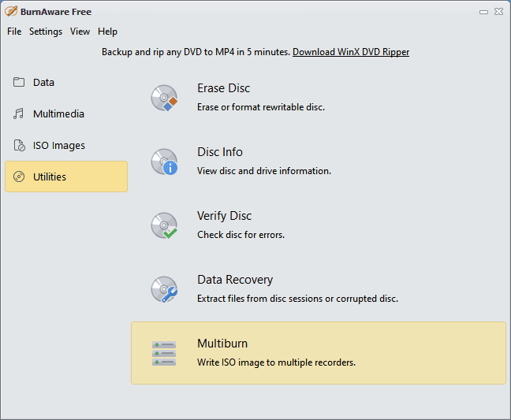Switch to the Multimedia category
This screenshot has width=511, height=420.
tap(58, 114)
